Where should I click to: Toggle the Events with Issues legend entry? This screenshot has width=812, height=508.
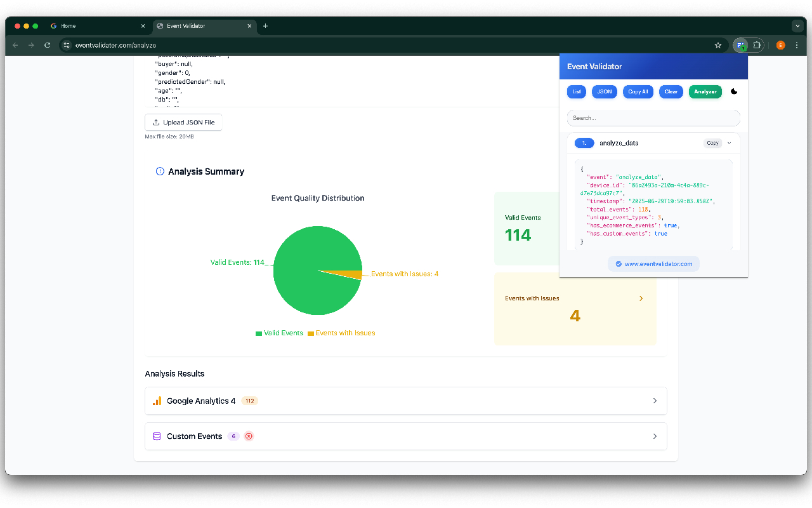341,333
